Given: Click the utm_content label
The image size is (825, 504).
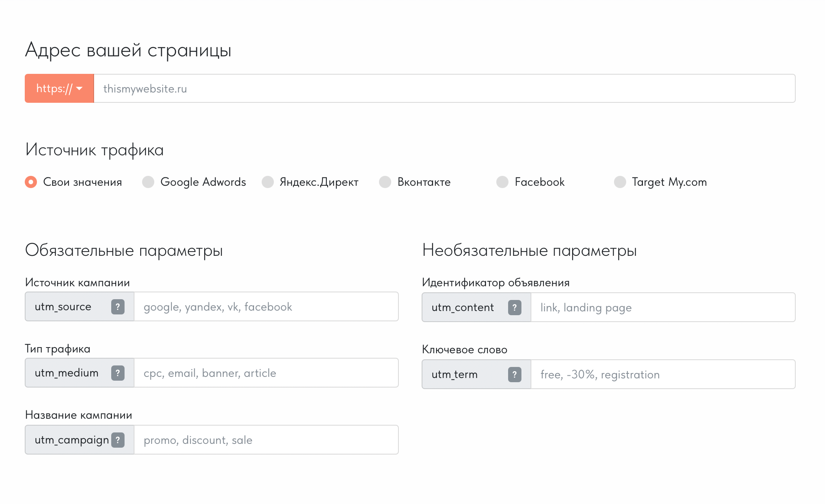Looking at the screenshot, I should [x=463, y=308].
